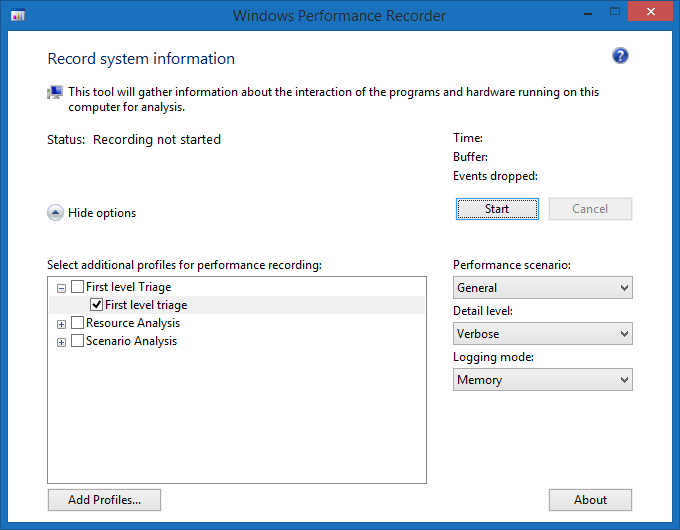
Task: Open the Logging mode dropdown showing Memory
Action: point(542,380)
